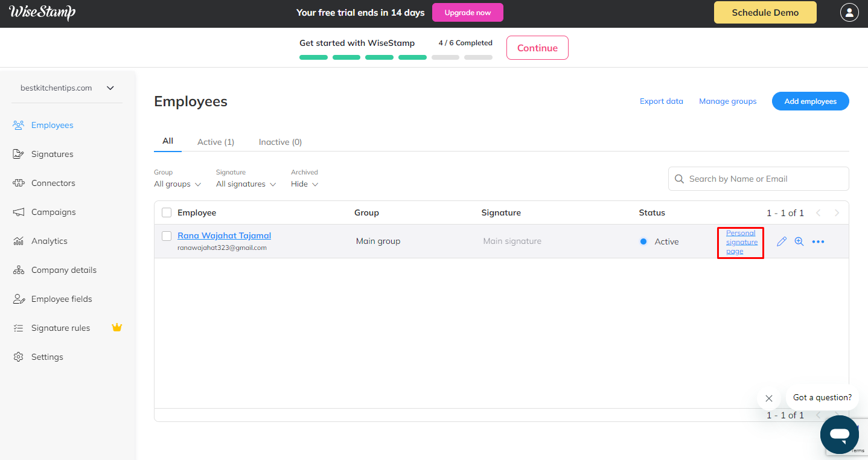This screenshot has height=460, width=868.
Task: Click the premium crown icon
Action: (x=117, y=327)
